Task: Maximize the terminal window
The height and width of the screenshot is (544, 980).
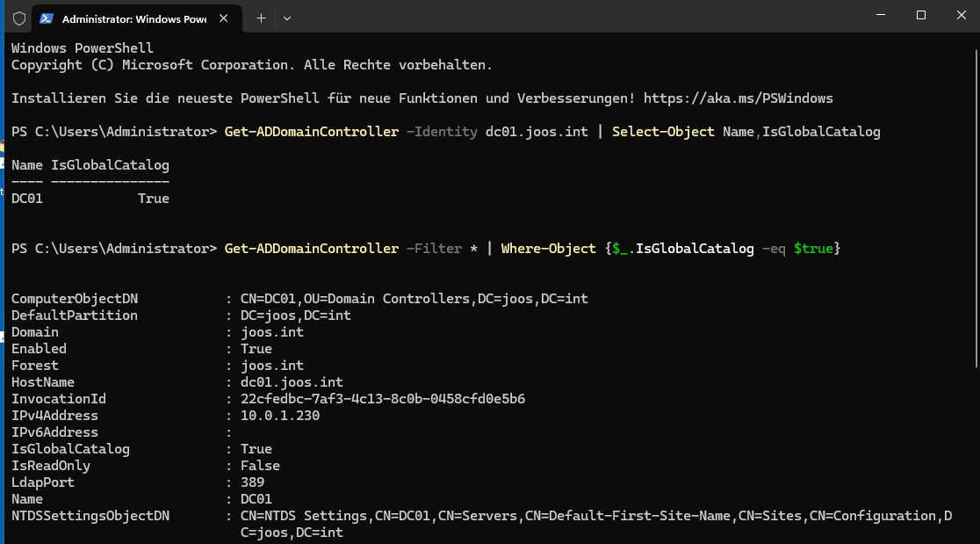Action: click(x=921, y=16)
